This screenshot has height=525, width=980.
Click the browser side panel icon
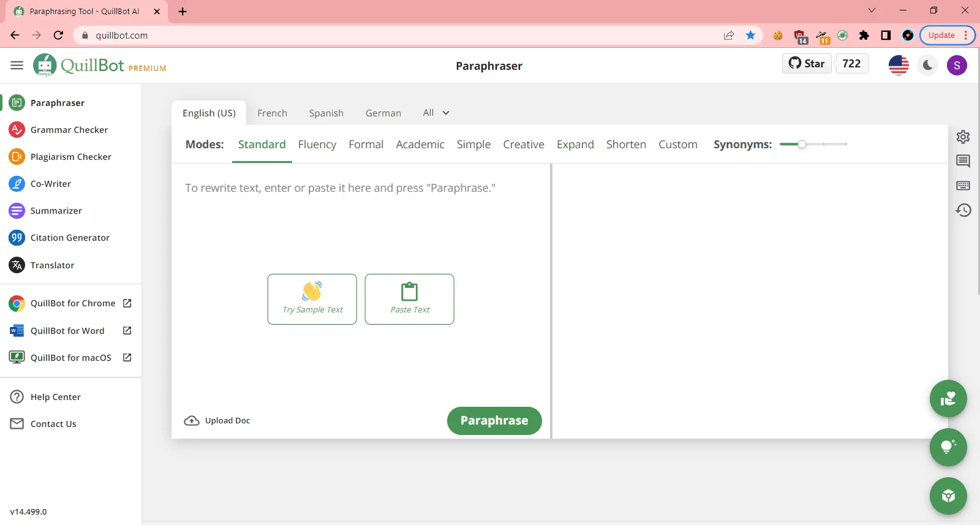(x=886, y=35)
